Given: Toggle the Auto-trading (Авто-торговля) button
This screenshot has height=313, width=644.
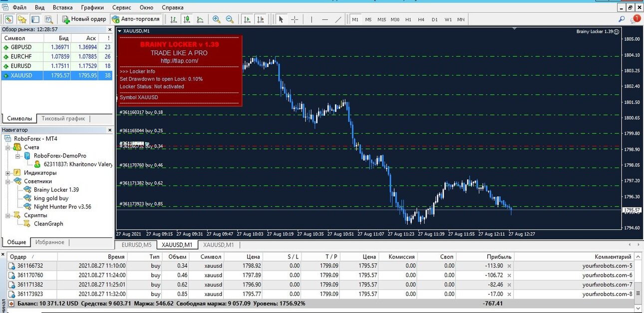Looking at the screenshot, I should (x=136, y=19).
